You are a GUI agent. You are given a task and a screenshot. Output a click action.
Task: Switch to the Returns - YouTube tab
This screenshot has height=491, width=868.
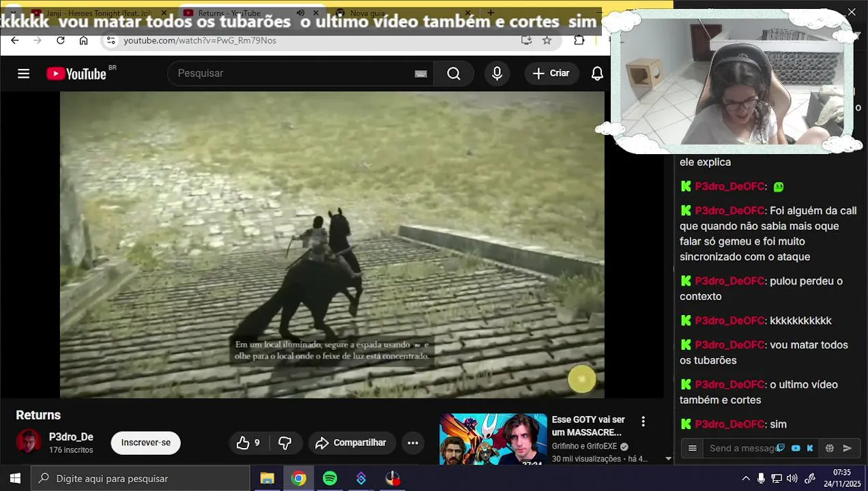click(229, 13)
